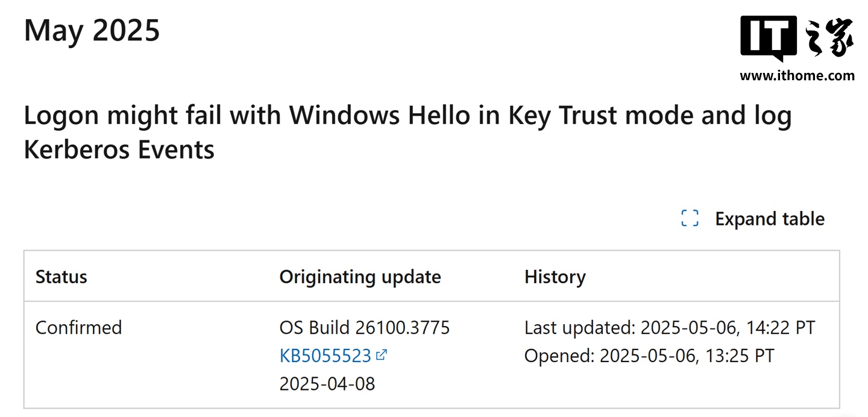Click the Chinese calligraphy characters in the logo
This screenshot has width=868, height=417.
point(829,37)
